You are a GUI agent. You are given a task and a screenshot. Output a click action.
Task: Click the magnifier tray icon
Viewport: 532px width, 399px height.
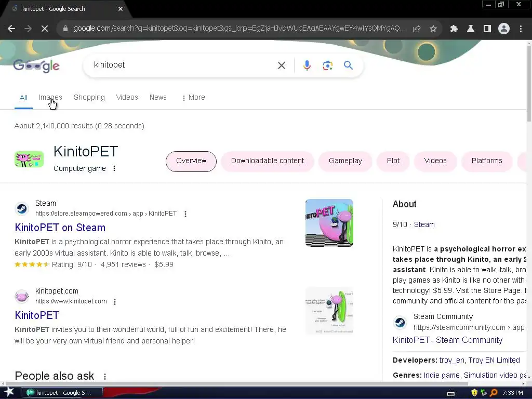tap(494, 393)
